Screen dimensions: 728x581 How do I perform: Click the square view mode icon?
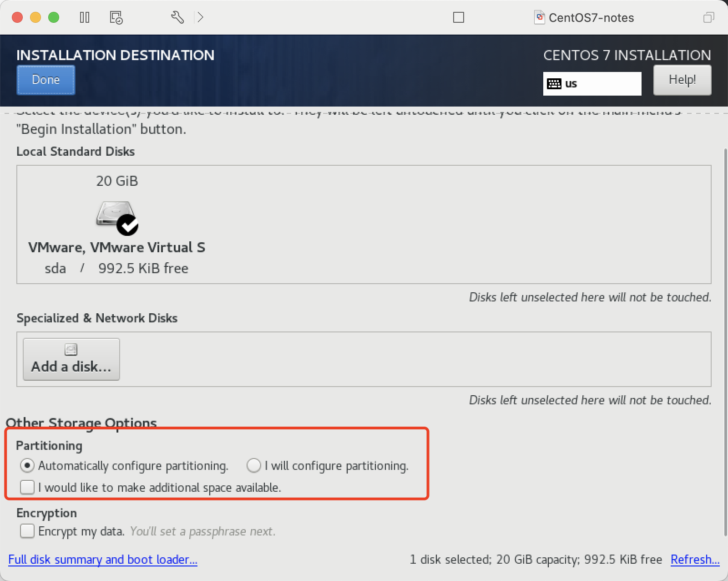pyautogui.click(x=459, y=17)
